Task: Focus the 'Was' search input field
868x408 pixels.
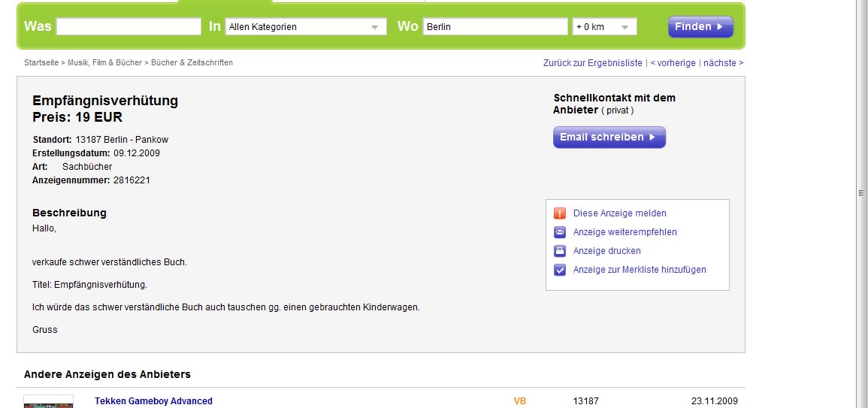Action: (x=129, y=27)
